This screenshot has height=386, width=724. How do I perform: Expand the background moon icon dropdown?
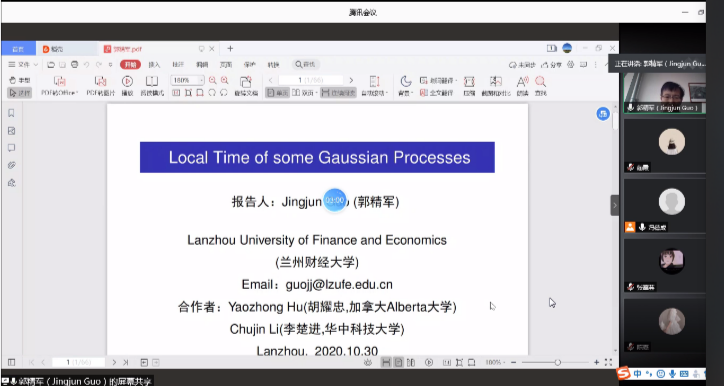click(x=405, y=86)
